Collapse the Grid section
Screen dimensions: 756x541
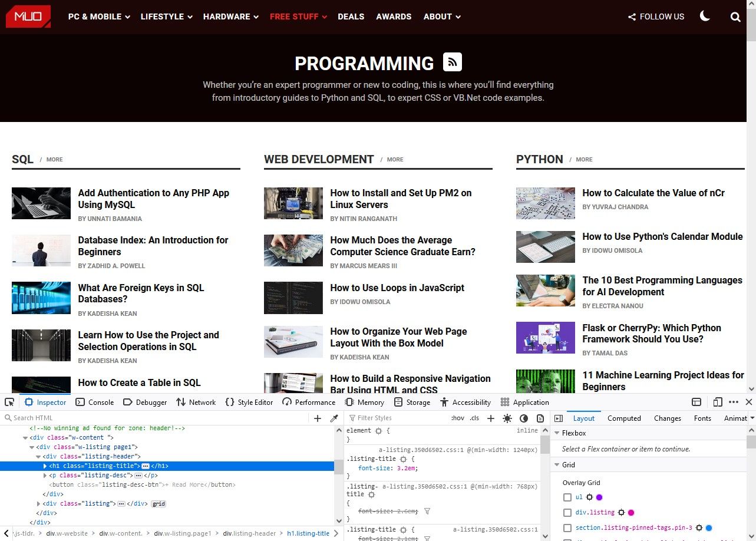pos(556,465)
